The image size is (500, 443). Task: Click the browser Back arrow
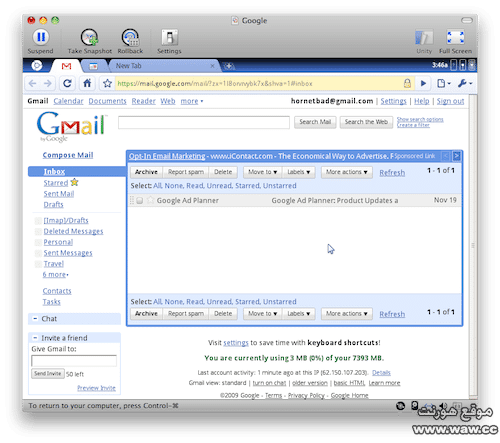(x=32, y=83)
